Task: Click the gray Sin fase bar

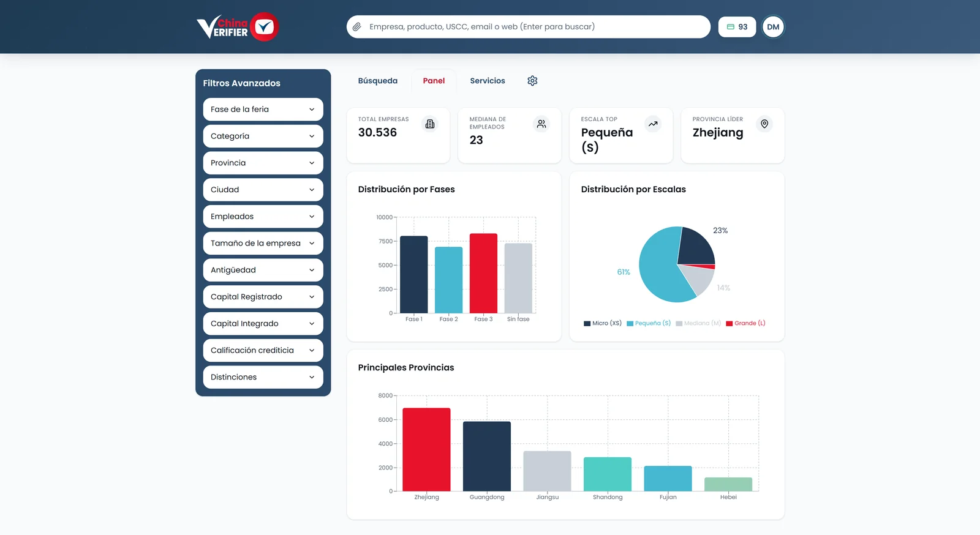Action: [x=518, y=279]
